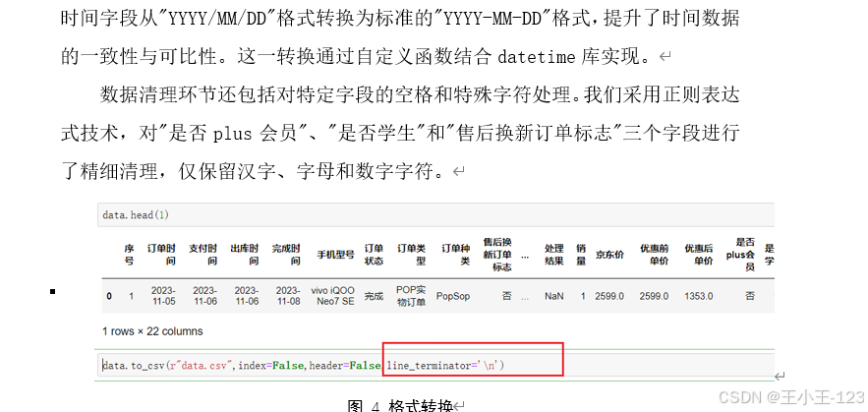Click the NaN cell under 处理结果
Screen dimensions: 868x412
coord(554,296)
